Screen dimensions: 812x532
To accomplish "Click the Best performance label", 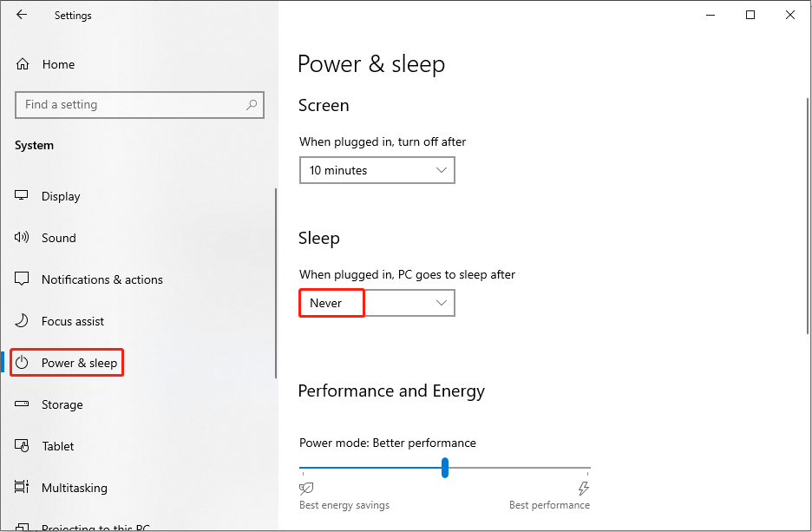I will [549, 504].
